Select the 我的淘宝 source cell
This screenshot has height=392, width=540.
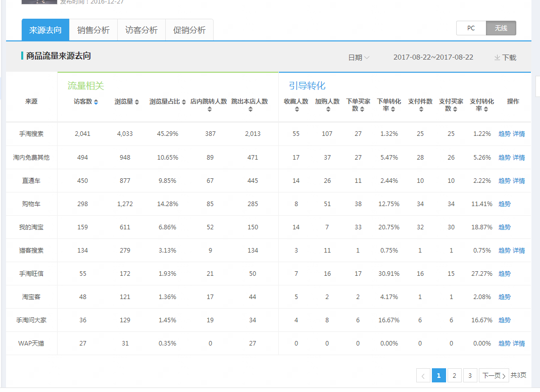point(31,227)
